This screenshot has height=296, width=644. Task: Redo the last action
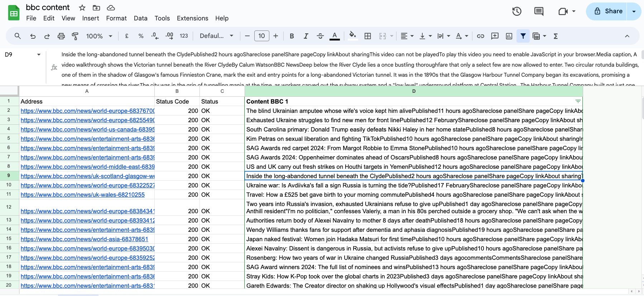coord(47,36)
